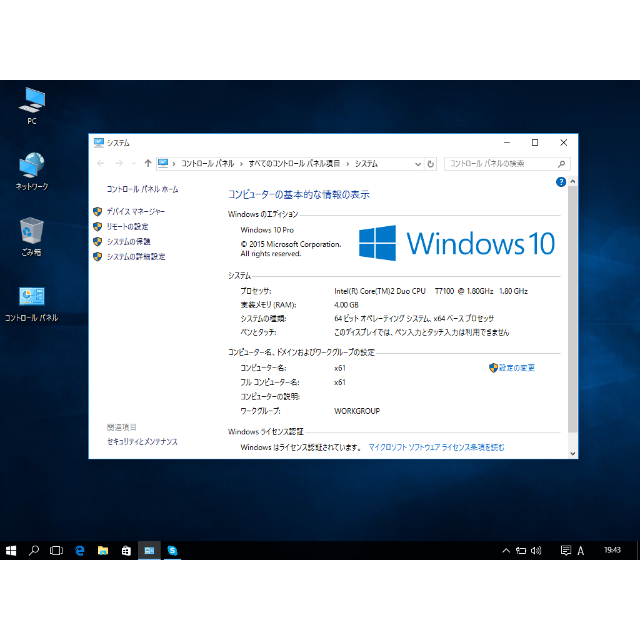Read マイクロソフト ソフトウェア ライセンス条項 link

(437, 447)
